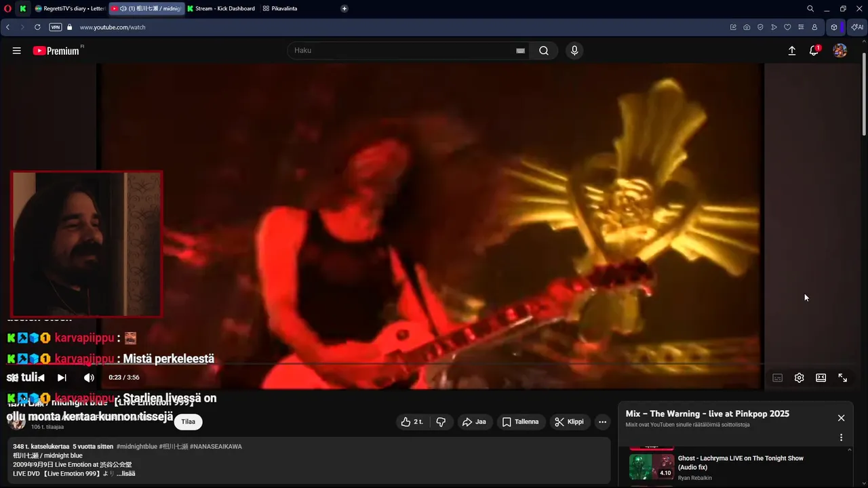
Task: Open a new browser tab
Action: click(344, 9)
